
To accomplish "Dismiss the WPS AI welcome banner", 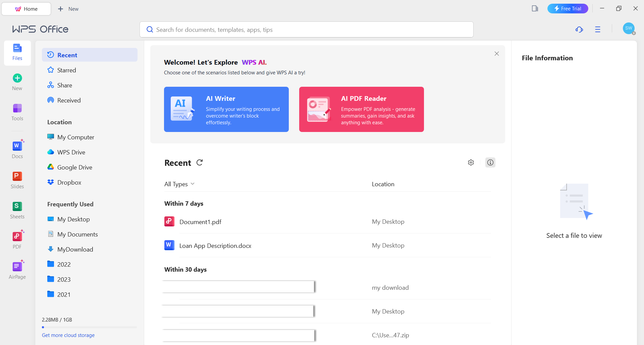I will [497, 53].
